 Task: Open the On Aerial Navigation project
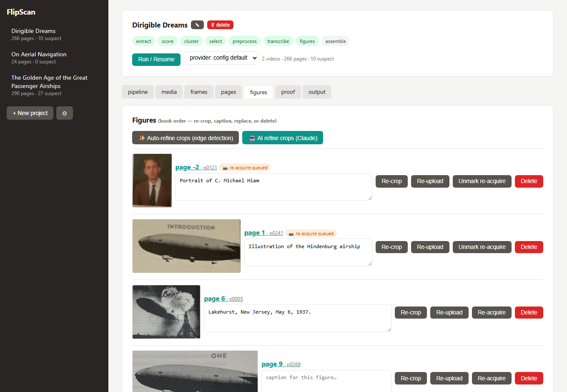pos(54,58)
